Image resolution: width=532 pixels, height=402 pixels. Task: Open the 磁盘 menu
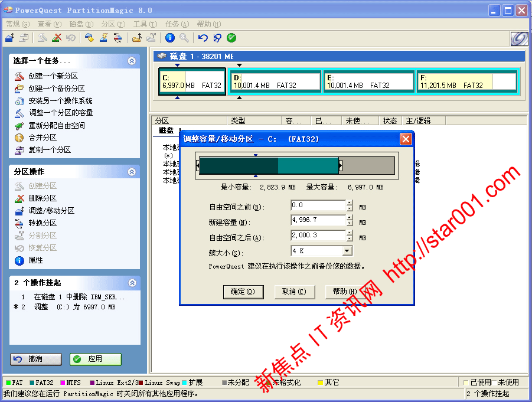[x=81, y=24]
